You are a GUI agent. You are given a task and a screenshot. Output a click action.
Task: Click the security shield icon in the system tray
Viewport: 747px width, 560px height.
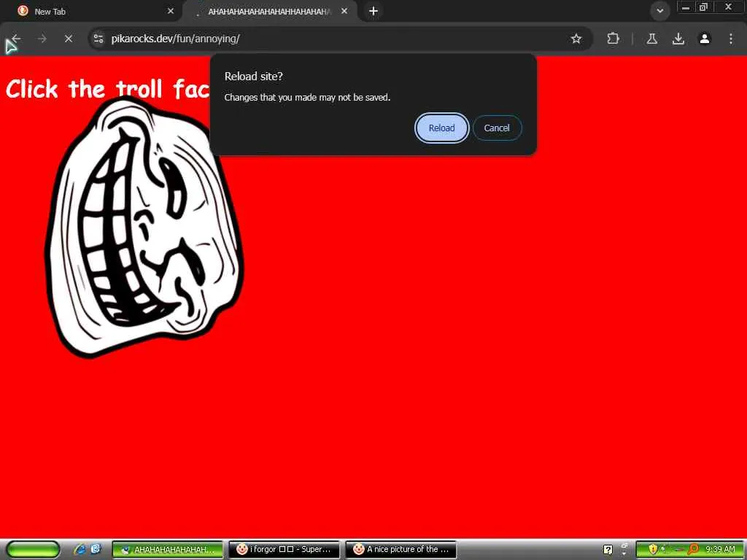pos(653,550)
